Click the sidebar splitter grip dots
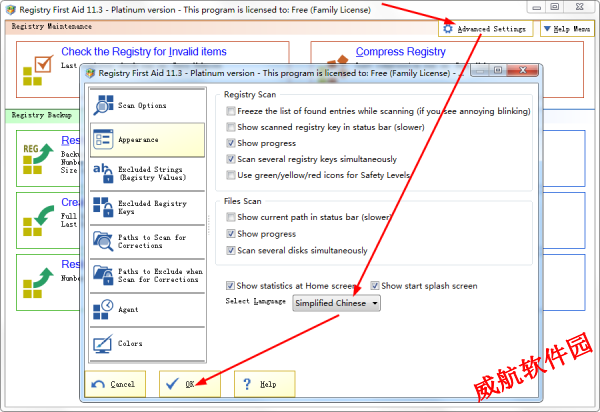 tap(209, 225)
